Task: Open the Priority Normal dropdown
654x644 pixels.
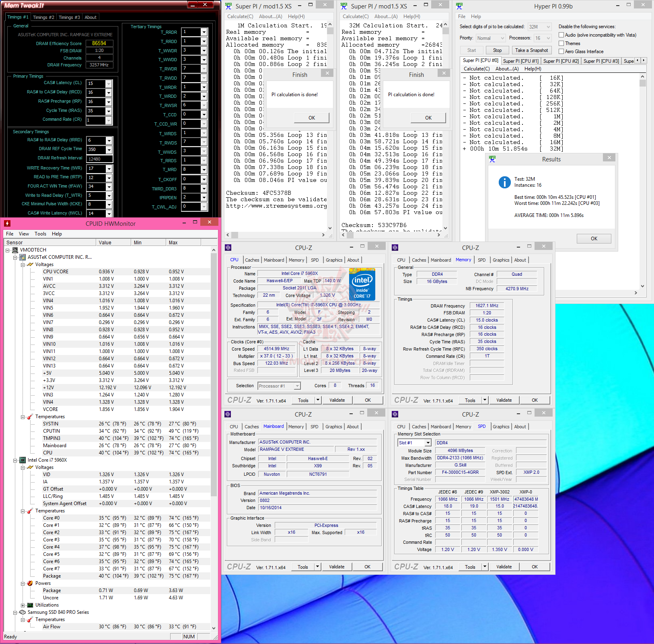Action: click(490, 38)
